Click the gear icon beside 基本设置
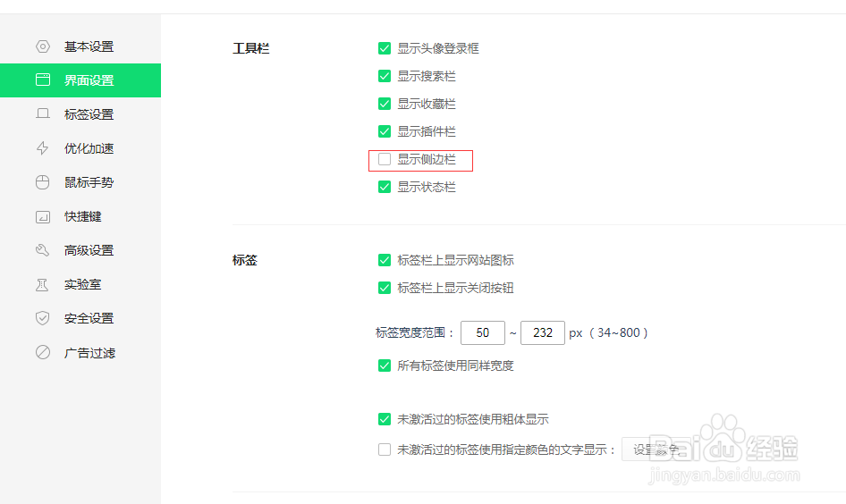 coord(42,46)
